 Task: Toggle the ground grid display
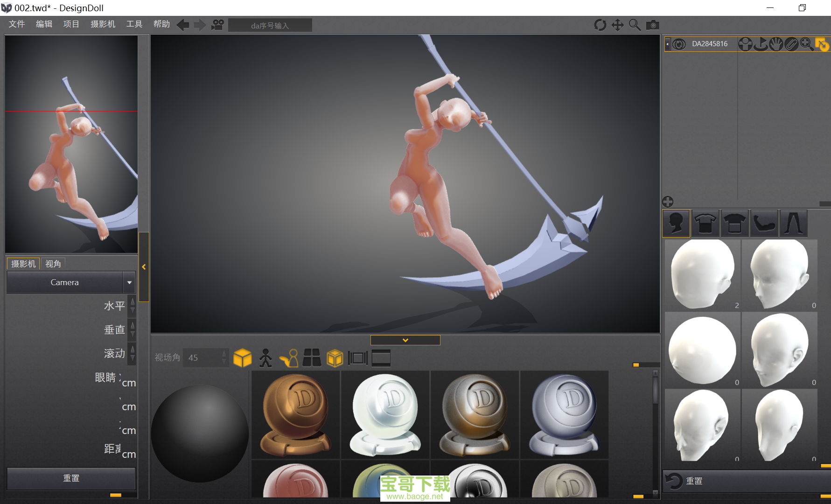312,358
